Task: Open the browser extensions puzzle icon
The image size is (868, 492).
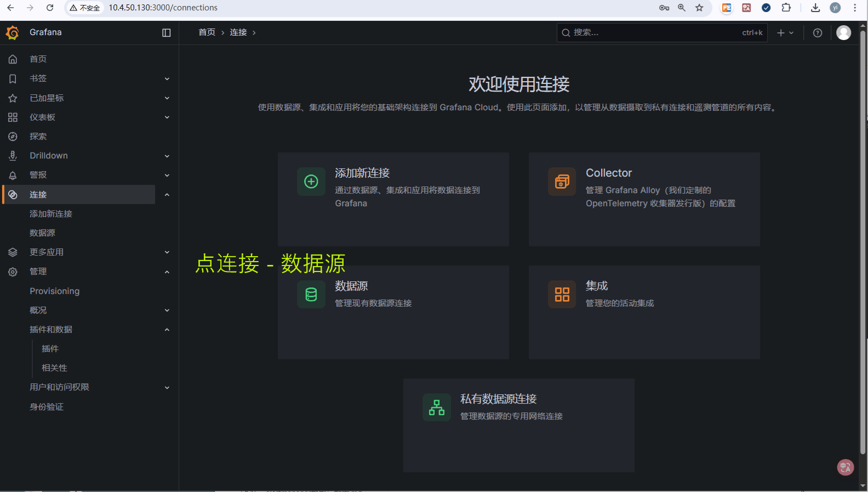Action: coord(786,8)
